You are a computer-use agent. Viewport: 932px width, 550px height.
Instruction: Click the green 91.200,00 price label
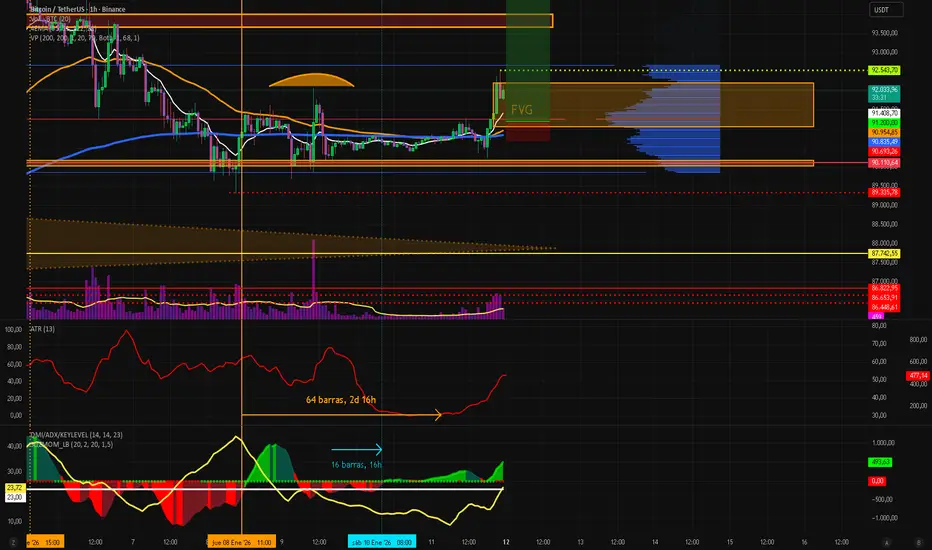pos(884,122)
